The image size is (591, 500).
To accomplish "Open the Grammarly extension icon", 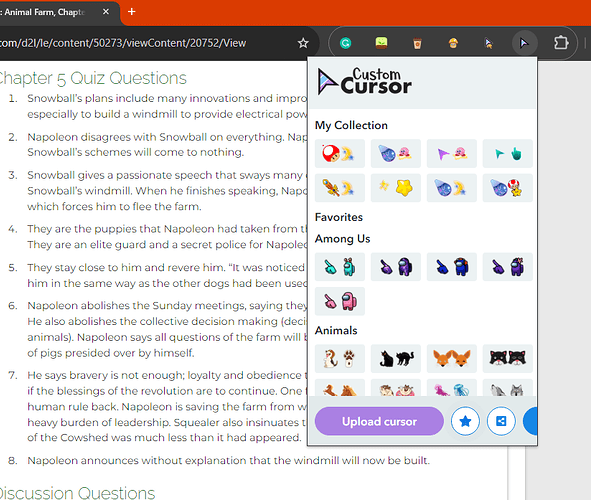I will pos(345,43).
